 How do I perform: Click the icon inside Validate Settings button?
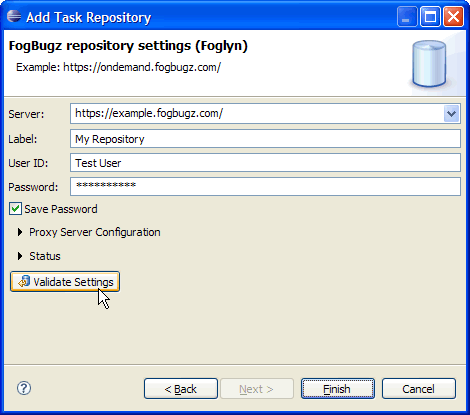coord(24,282)
